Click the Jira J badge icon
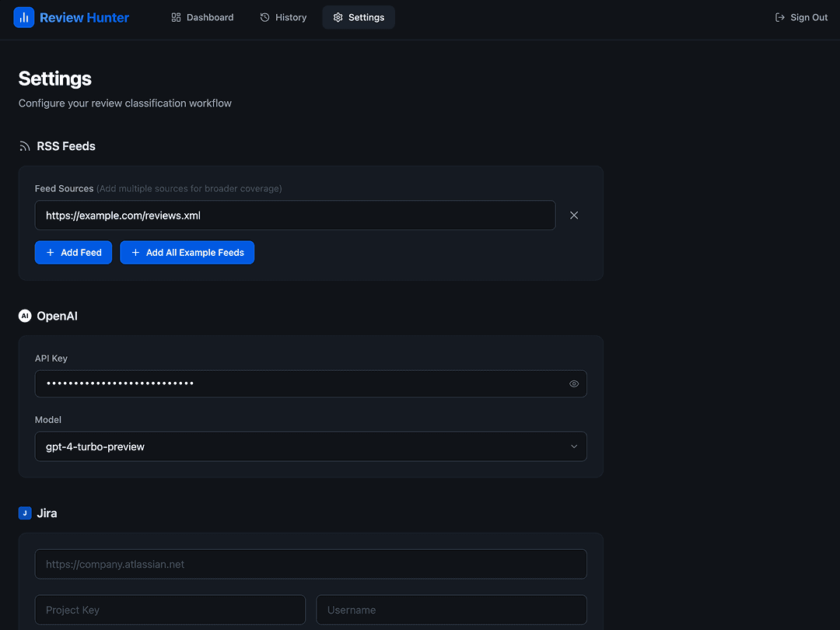 click(25, 513)
